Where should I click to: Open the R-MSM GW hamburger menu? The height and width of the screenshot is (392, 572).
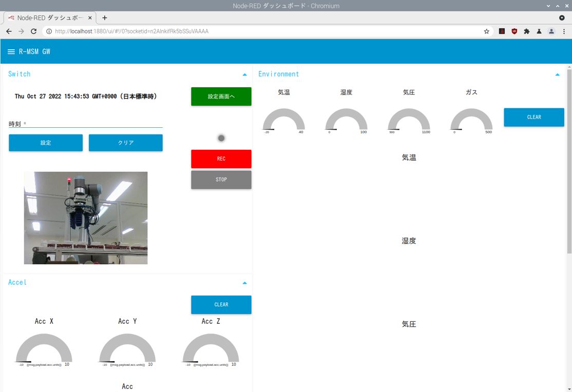click(x=11, y=52)
